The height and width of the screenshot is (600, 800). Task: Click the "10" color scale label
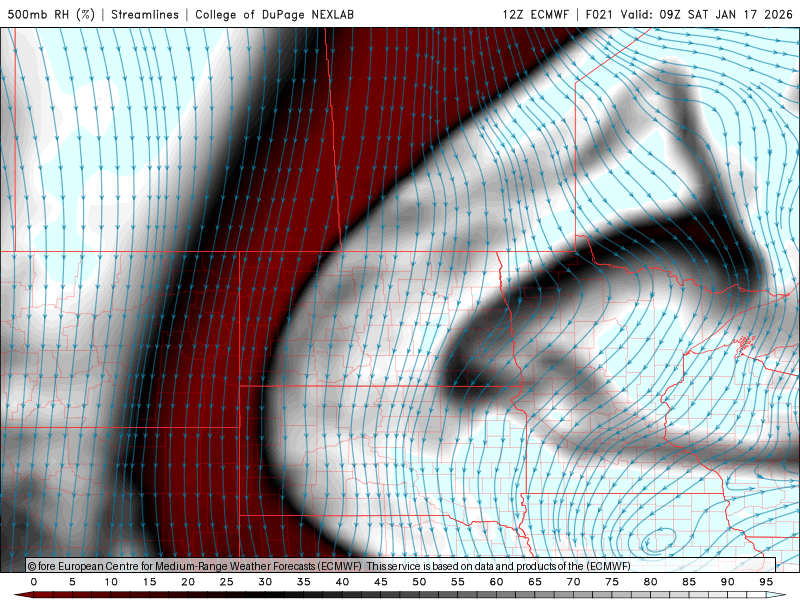tap(111, 582)
